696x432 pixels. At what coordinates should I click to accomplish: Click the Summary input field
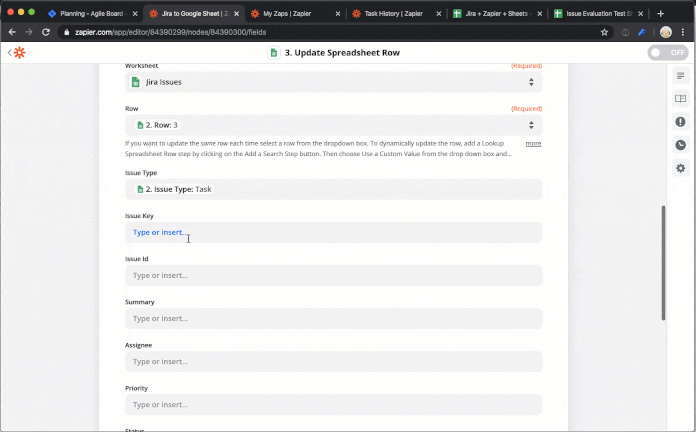(333, 318)
